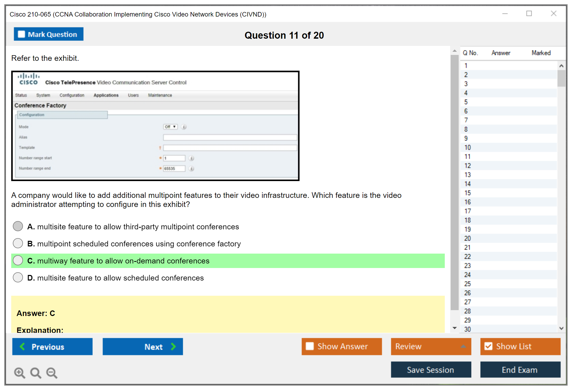The width and height of the screenshot is (574, 392).
Task: Click the Save Session button
Action: click(431, 370)
